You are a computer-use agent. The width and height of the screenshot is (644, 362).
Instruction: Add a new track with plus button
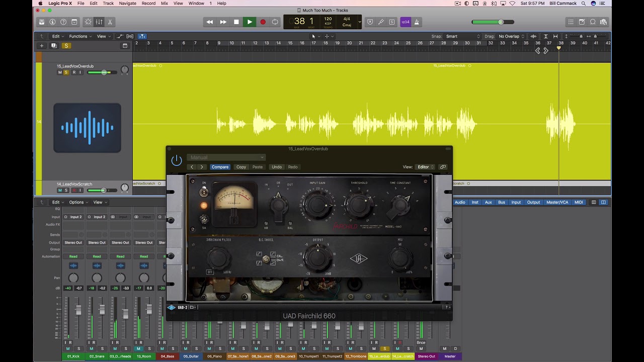click(x=42, y=46)
